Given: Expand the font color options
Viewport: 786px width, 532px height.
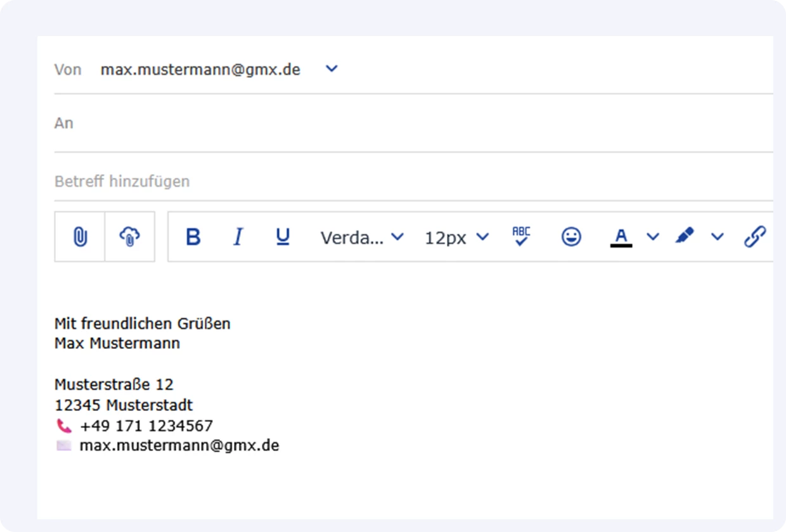Looking at the screenshot, I should 652,236.
